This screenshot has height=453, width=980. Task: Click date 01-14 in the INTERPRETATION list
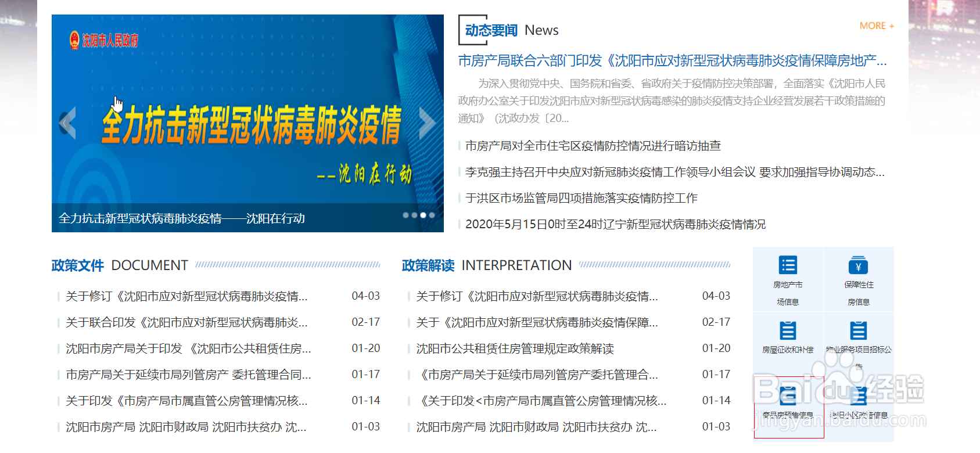pos(716,401)
